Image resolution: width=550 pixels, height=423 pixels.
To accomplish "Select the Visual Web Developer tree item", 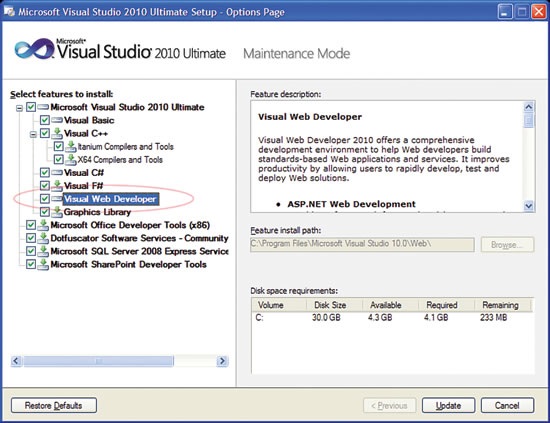I will tap(110, 199).
